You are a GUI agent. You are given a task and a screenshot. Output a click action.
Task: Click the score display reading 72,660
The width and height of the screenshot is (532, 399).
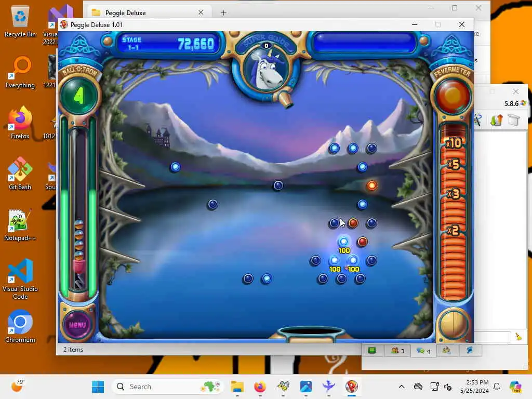point(196,44)
